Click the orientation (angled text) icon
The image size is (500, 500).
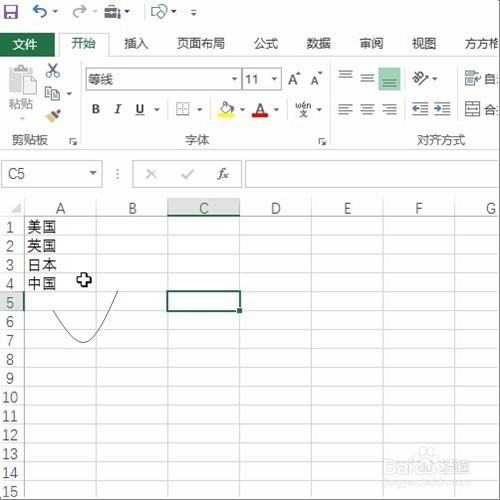tap(420, 79)
